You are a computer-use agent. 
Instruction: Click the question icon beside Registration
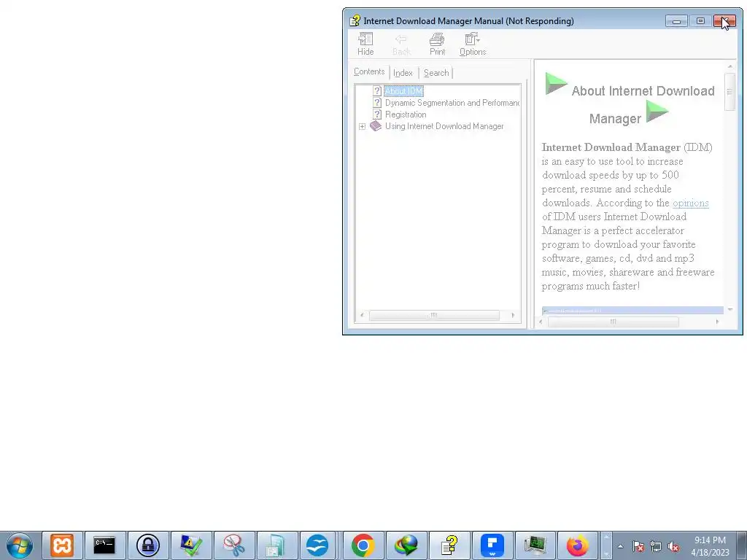click(x=377, y=114)
